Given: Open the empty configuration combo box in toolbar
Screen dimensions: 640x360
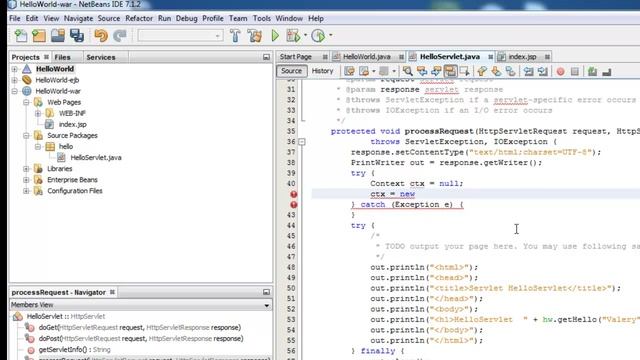Looking at the screenshot, I should click(x=180, y=36).
